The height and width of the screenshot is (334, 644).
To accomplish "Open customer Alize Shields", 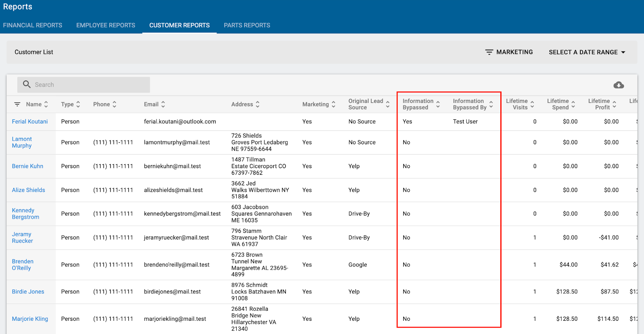I will (x=29, y=190).
